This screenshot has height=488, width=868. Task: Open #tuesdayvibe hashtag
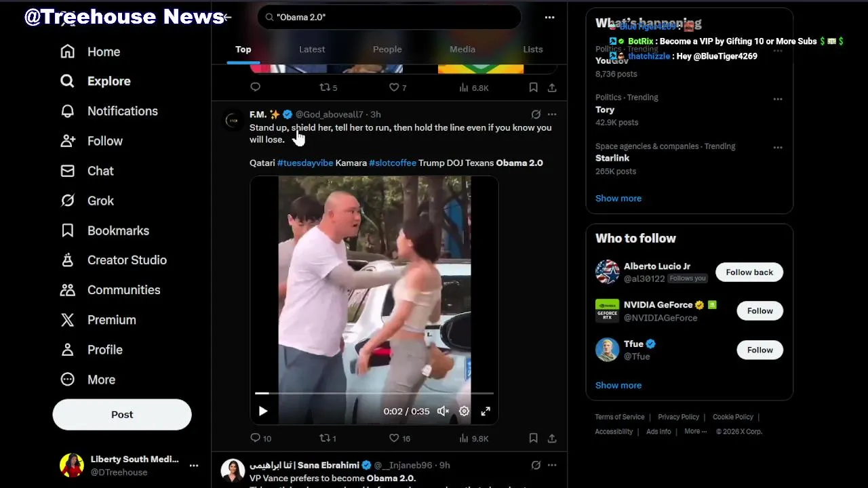305,163
